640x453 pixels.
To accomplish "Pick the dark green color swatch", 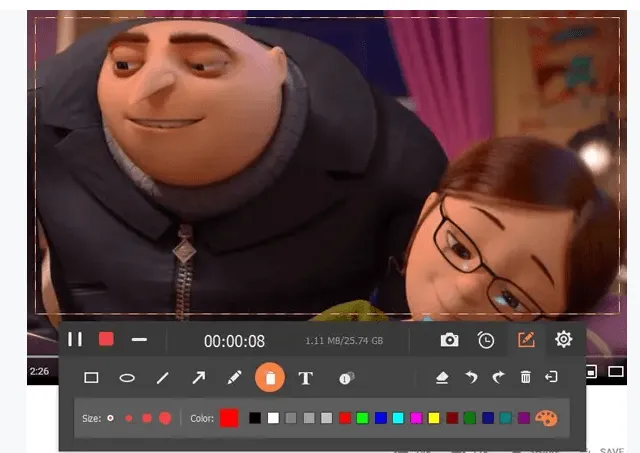I will tap(470, 418).
